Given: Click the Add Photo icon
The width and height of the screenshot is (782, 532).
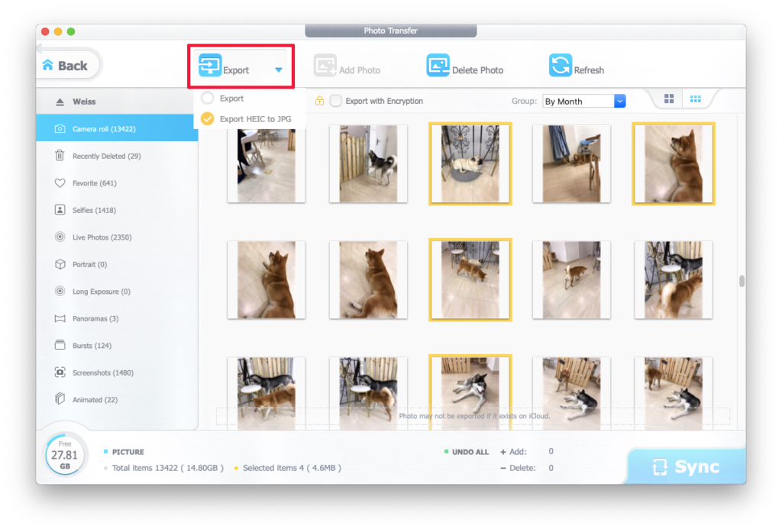Looking at the screenshot, I should click(325, 66).
